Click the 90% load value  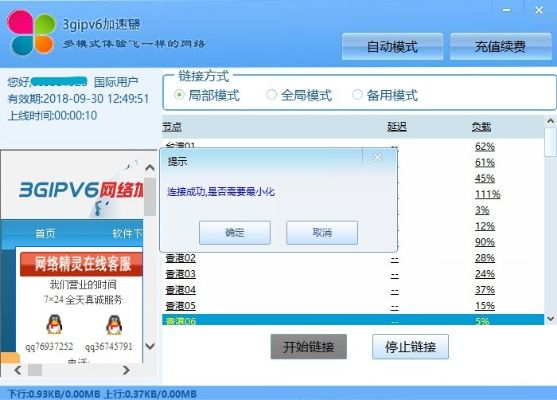click(485, 242)
